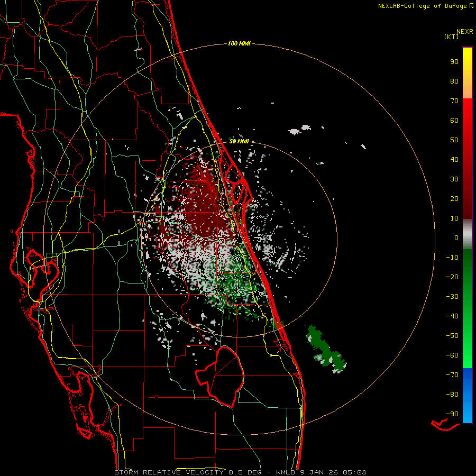Click the -10 value on velocity scale

452,258
